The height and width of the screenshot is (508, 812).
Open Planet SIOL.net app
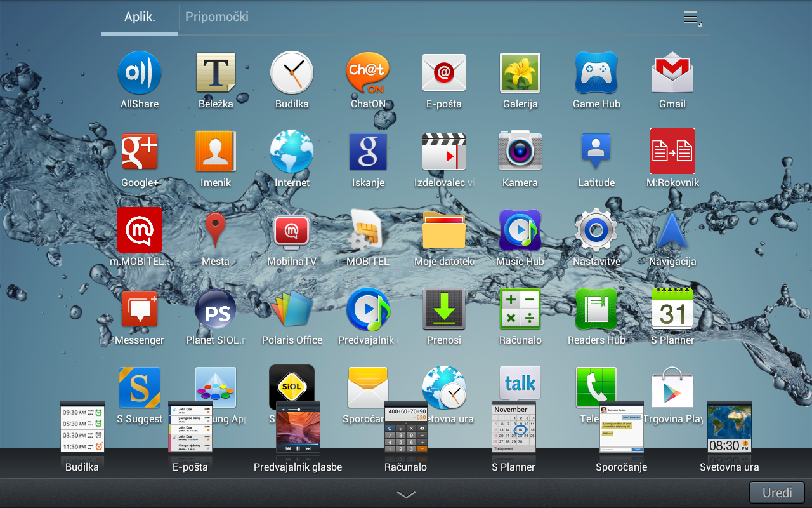[x=216, y=309]
